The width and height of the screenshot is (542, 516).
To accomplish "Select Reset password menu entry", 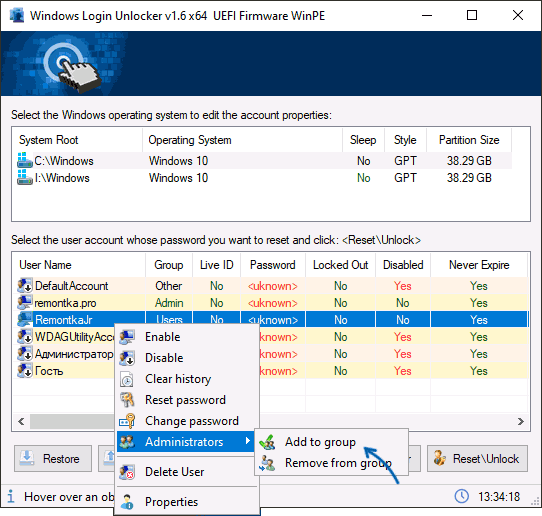I will 187,400.
